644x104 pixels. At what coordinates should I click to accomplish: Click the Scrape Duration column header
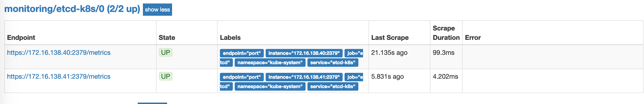click(446, 33)
